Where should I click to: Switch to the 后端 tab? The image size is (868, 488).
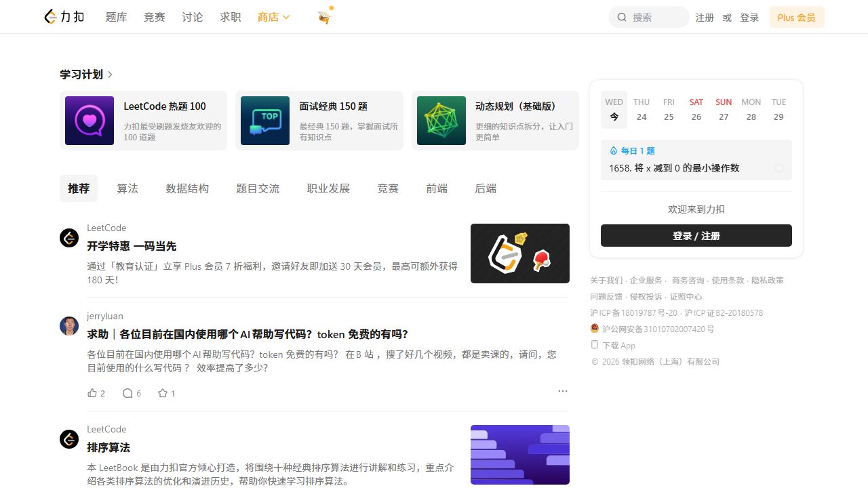486,188
